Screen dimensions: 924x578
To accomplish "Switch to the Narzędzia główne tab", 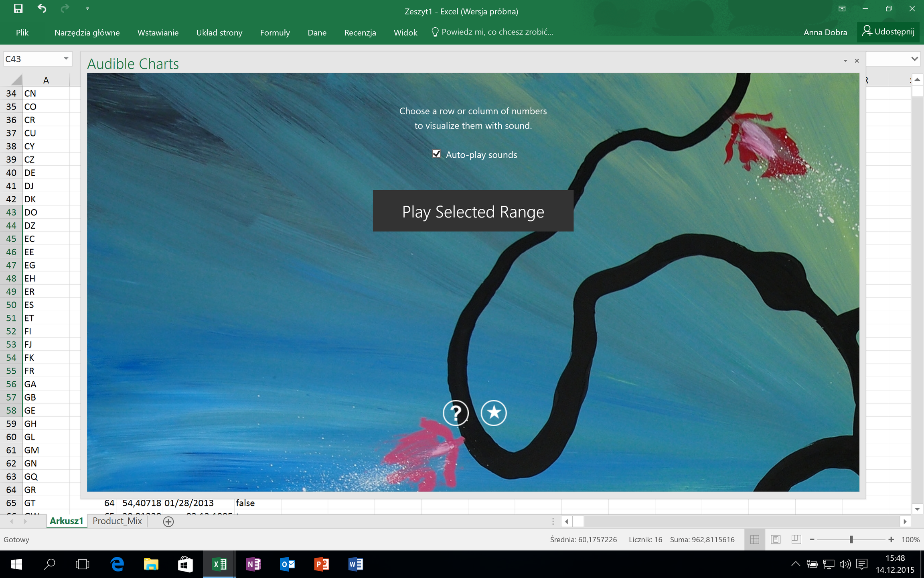I will point(87,33).
